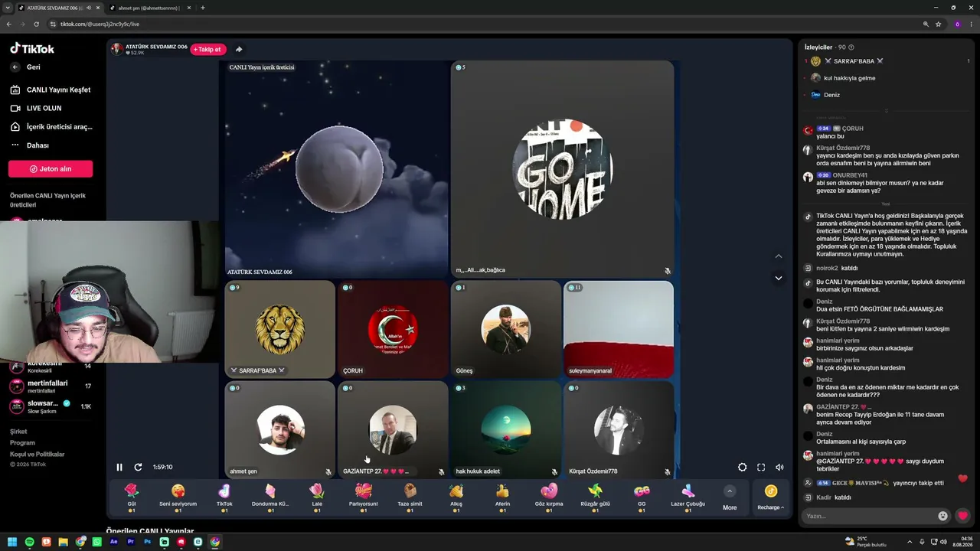Open CANLI Yayını Keşfet
The width and height of the screenshot is (980, 551).
point(51,90)
